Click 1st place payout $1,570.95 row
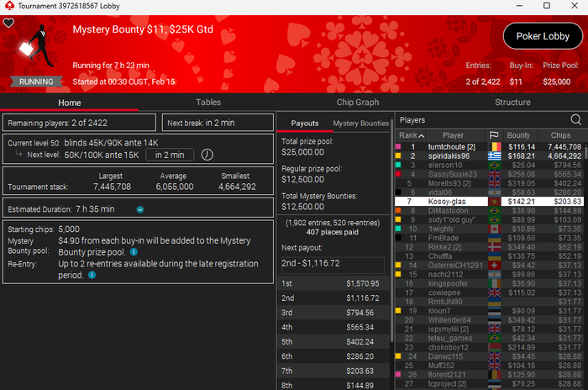Screen dimensions: 588x390 (333, 283)
